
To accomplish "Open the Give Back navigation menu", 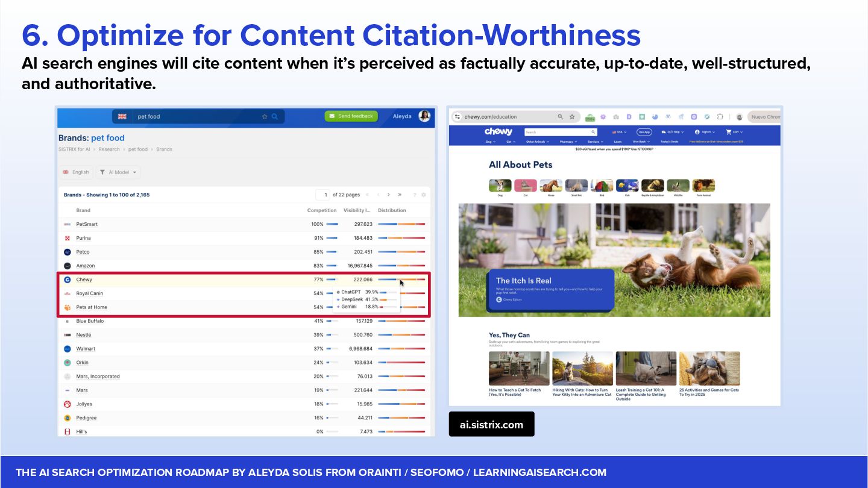I will (x=641, y=142).
